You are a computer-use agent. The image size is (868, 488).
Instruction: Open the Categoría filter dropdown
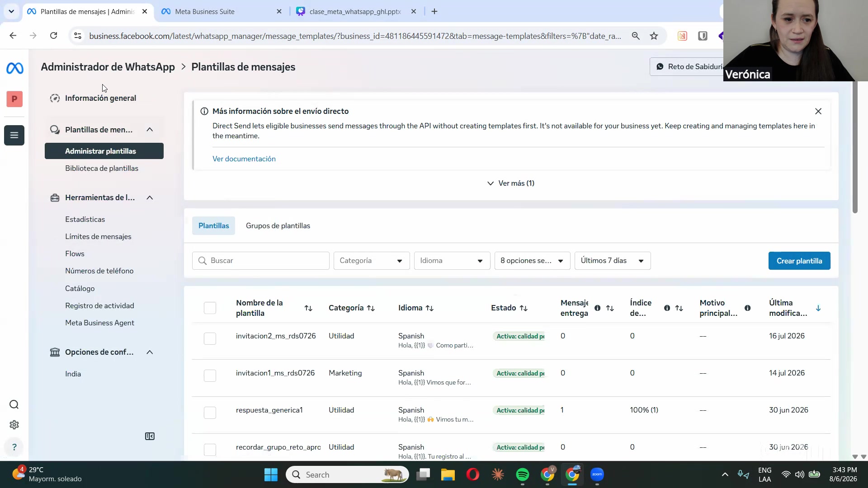click(372, 261)
